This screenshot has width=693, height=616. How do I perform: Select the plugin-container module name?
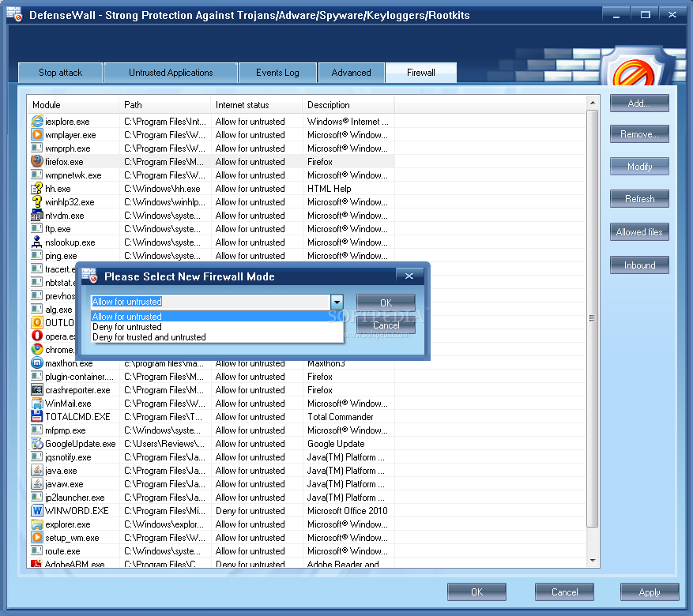click(79, 377)
